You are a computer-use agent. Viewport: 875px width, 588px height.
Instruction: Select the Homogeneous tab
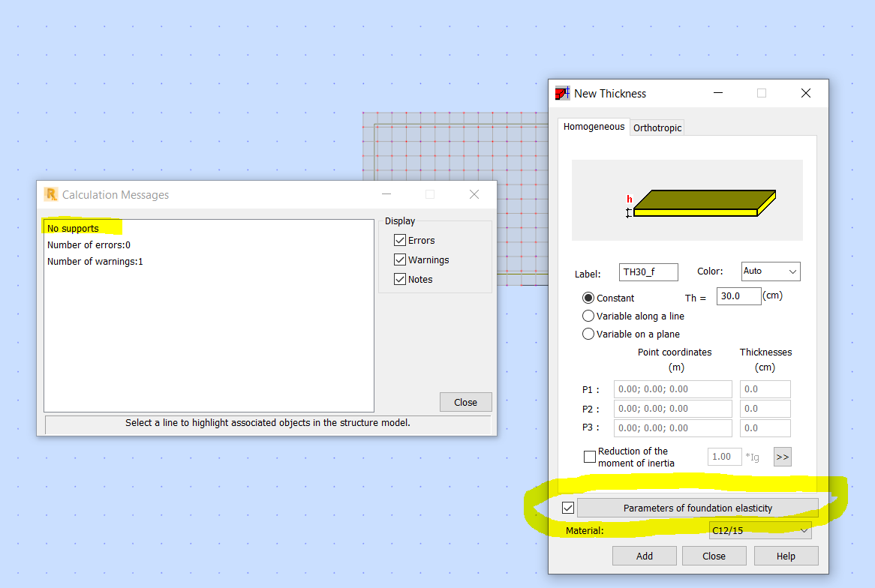point(593,127)
